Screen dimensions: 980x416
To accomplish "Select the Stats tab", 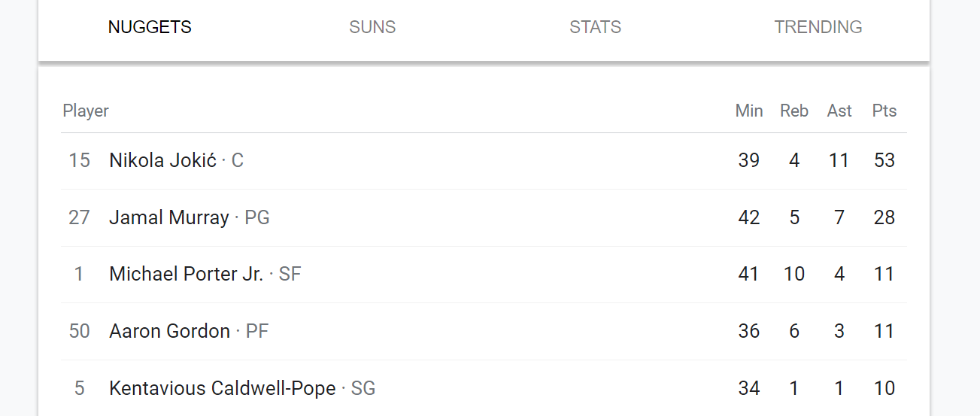I will tap(595, 27).
